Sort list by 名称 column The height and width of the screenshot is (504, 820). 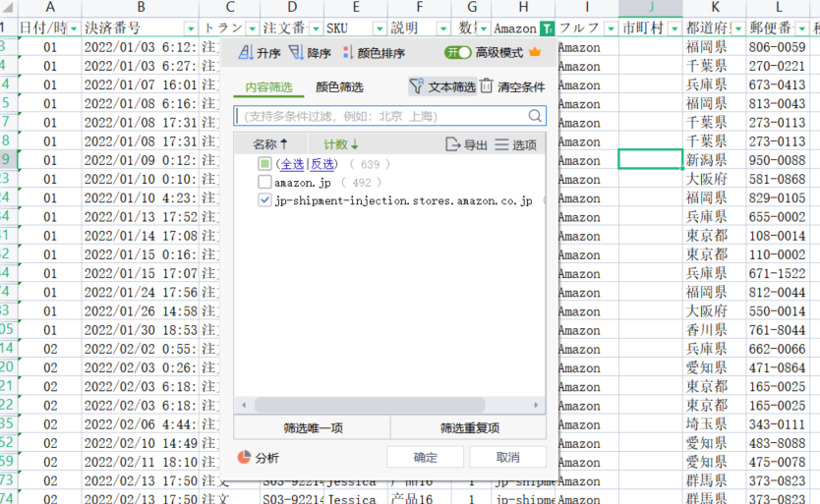click(269, 144)
